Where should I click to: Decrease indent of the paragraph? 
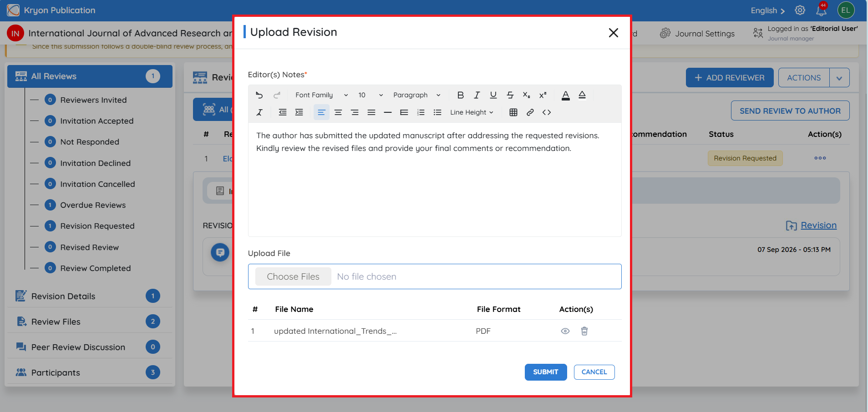click(283, 112)
